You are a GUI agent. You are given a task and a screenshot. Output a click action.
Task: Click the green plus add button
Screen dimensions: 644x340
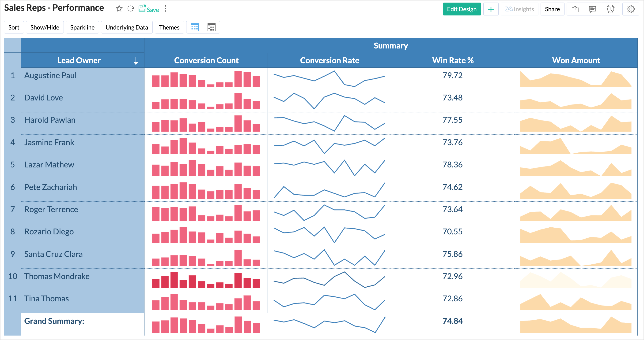[x=491, y=9]
